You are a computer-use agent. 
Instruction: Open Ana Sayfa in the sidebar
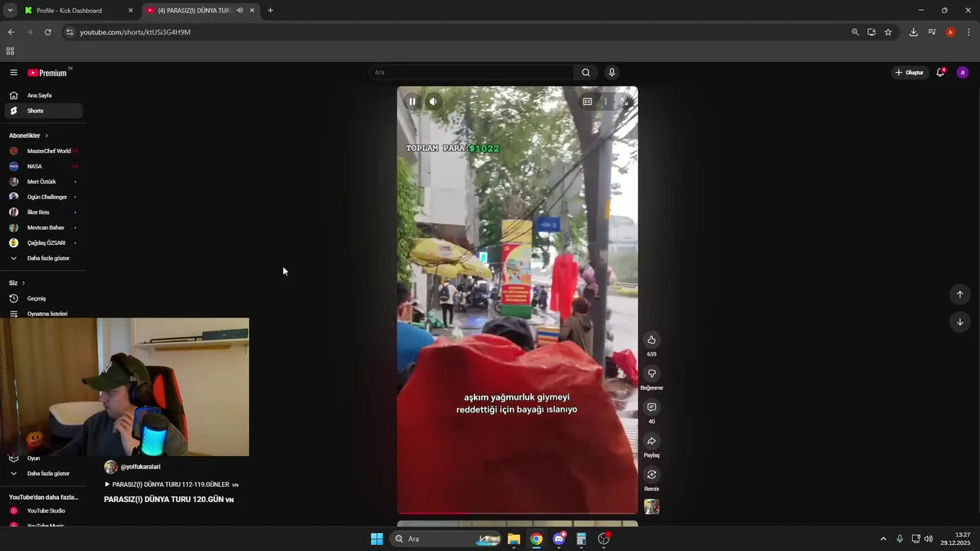(43, 96)
